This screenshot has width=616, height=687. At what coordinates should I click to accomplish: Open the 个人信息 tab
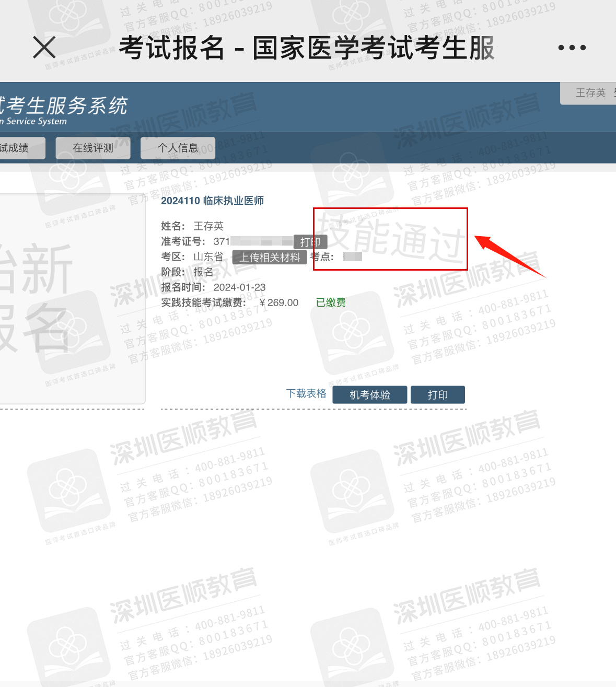[x=178, y=148]
